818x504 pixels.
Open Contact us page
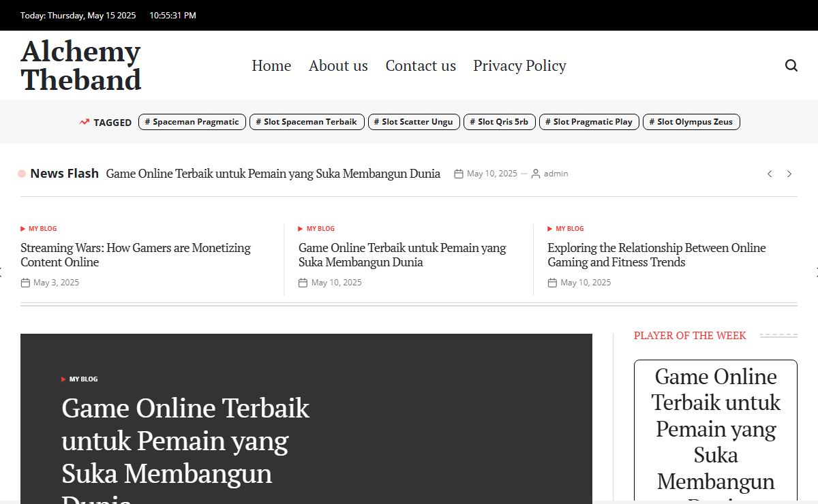coord(421,65)
